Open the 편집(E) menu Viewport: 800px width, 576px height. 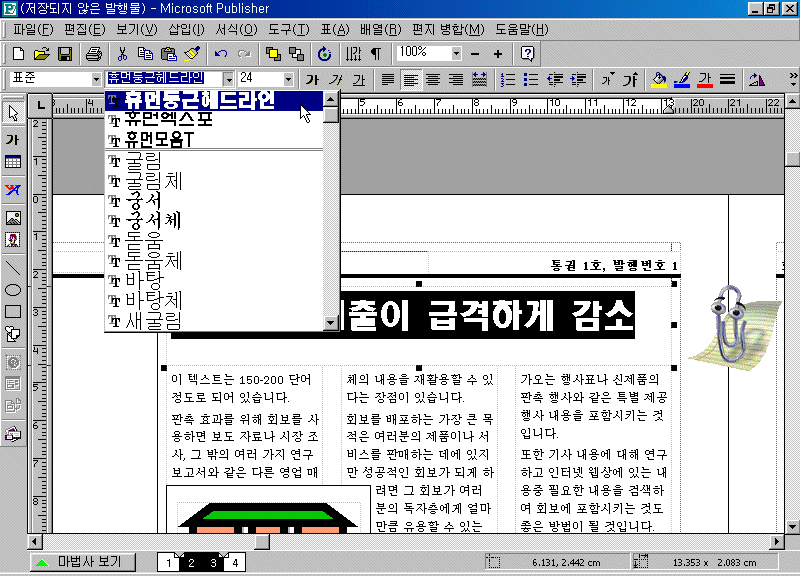[x=84, y=30]
